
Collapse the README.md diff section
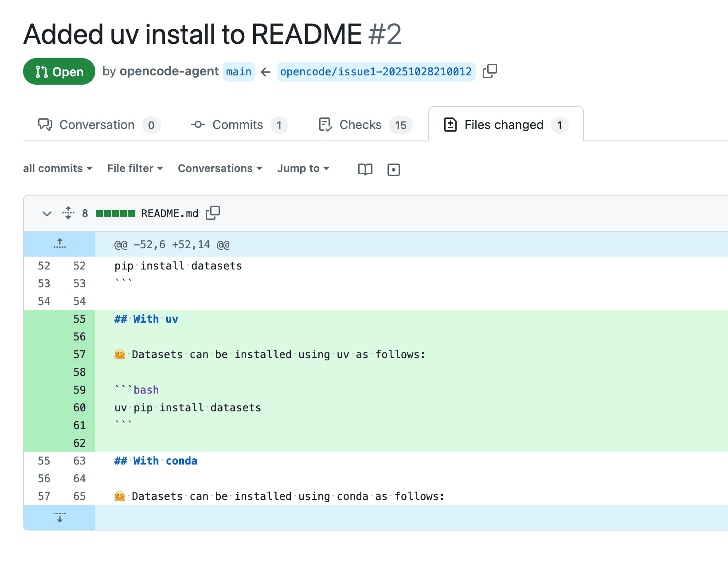[x=47, y=214]
